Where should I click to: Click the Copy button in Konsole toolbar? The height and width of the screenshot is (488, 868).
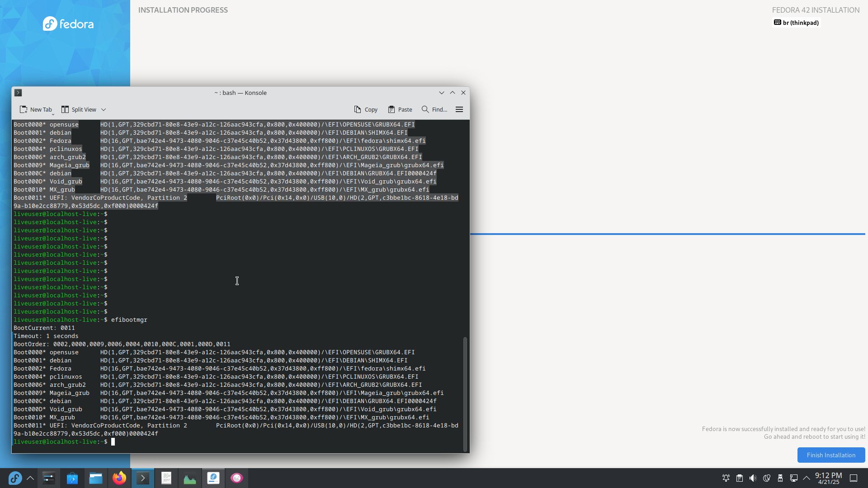click(366, 109)
